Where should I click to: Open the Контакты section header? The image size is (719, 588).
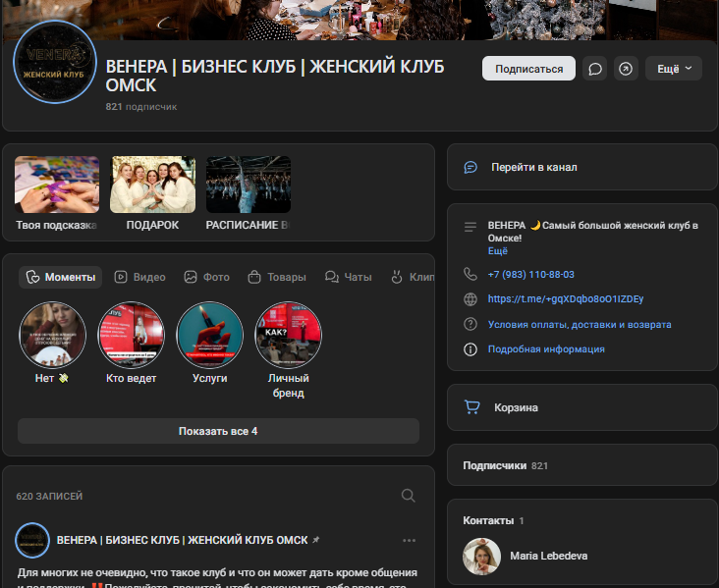(493, 520)
